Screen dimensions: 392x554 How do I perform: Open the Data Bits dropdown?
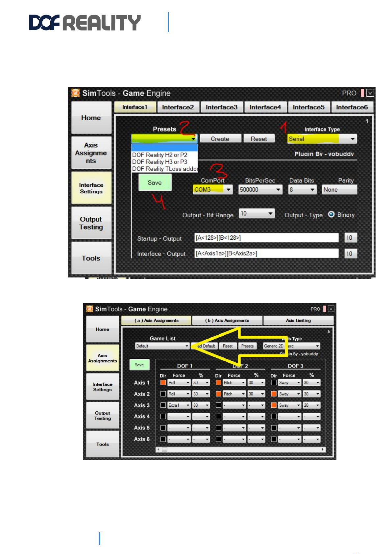tap(302, 190)
